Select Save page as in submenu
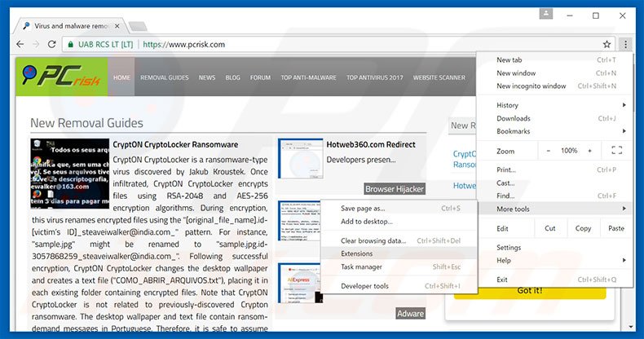 click(399, 209)
